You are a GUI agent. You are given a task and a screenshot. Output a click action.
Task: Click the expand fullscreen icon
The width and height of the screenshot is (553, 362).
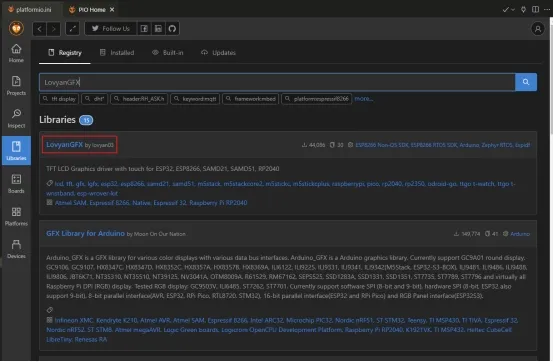73,29
